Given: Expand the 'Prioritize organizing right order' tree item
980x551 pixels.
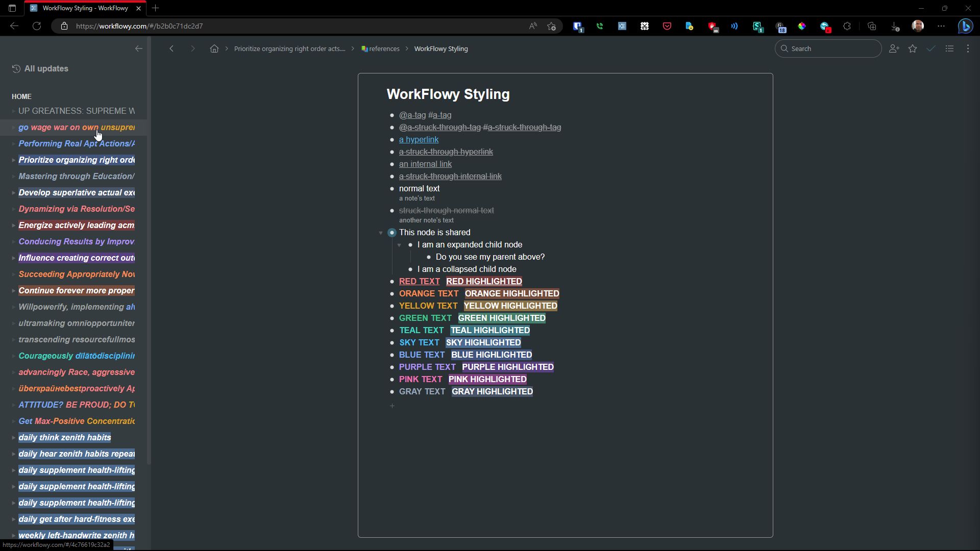Looking at the screenshot, I should pos(12,160).
